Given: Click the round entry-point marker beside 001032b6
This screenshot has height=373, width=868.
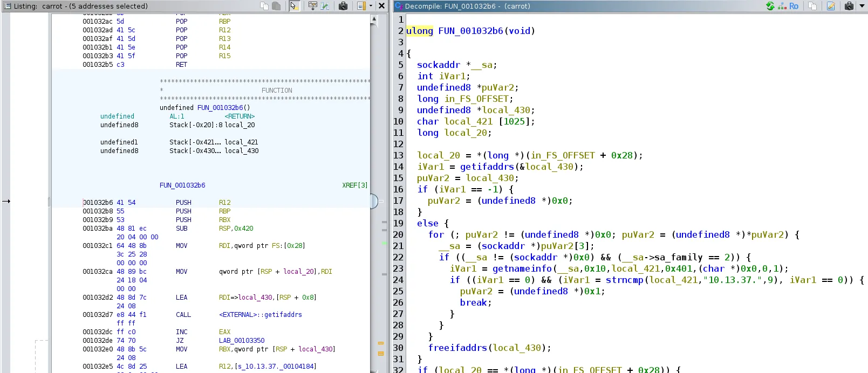Looking at the screenshot, I should point(374,201).
